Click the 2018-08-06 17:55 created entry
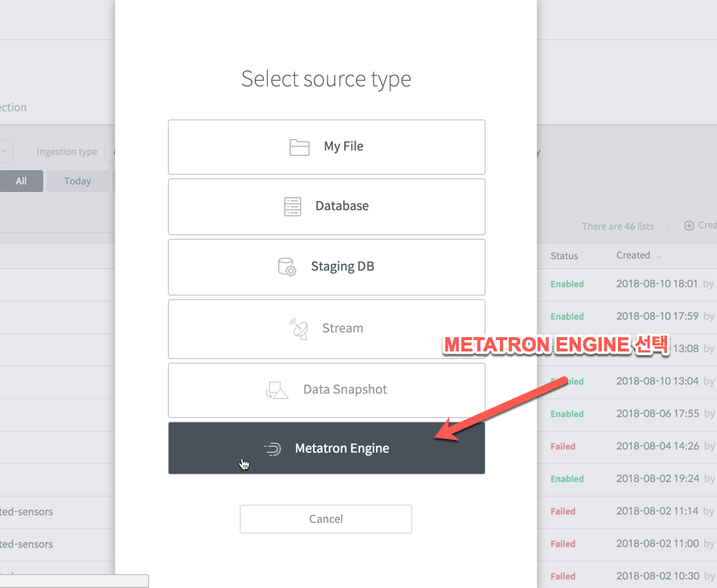717x588 pixels. (657, 413)
